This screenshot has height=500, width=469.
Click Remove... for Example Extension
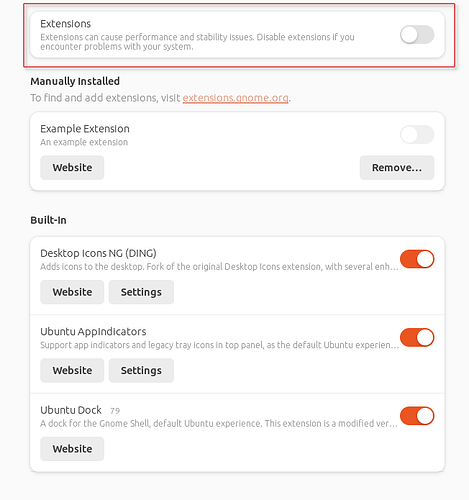click(397, 167)
